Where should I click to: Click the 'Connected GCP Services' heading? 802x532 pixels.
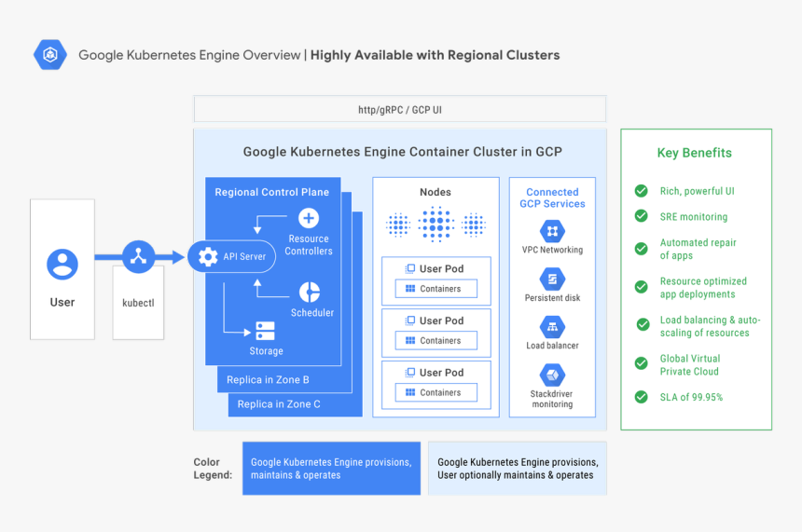coord(552,198)
